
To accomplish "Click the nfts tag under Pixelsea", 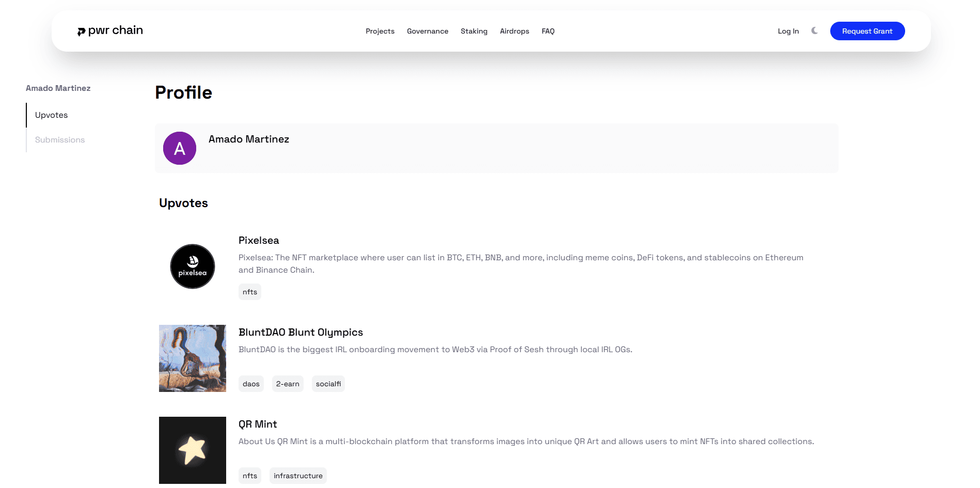I will [x=249, y=291].
